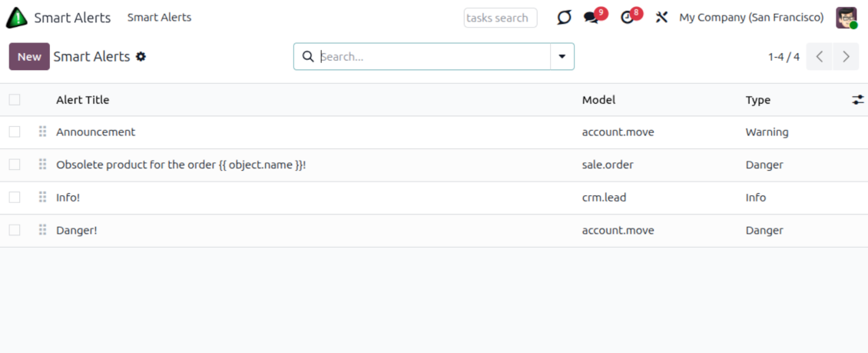Click the Smart Alerts app logo icon
Screen dimensions: 868x353
[x=16, y=18]
